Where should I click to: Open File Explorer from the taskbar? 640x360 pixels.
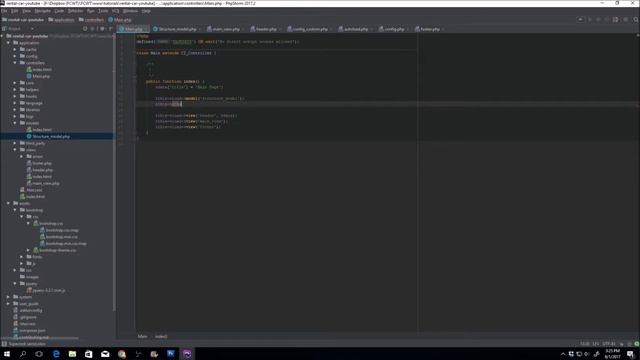point(72,354)
